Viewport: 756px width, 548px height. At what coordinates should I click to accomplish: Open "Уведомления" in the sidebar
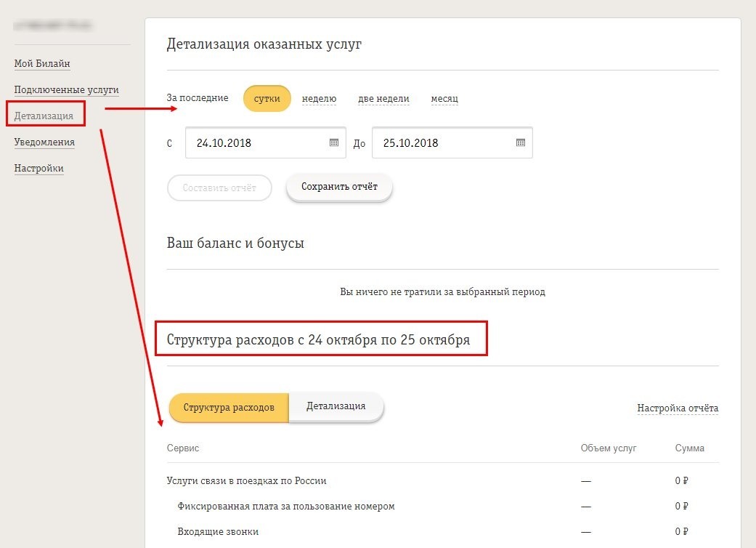pyautogui.click(x=44, y=142)
